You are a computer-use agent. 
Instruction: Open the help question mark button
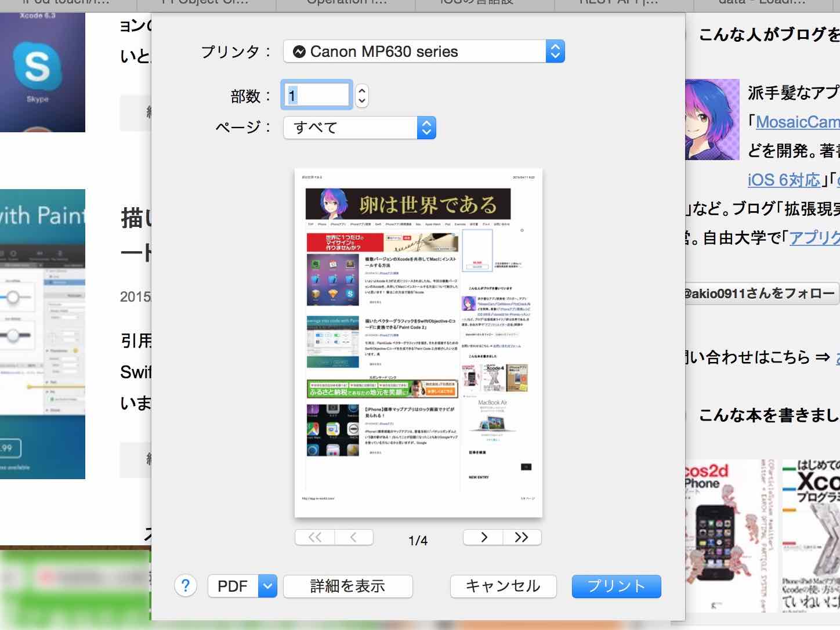186,586
